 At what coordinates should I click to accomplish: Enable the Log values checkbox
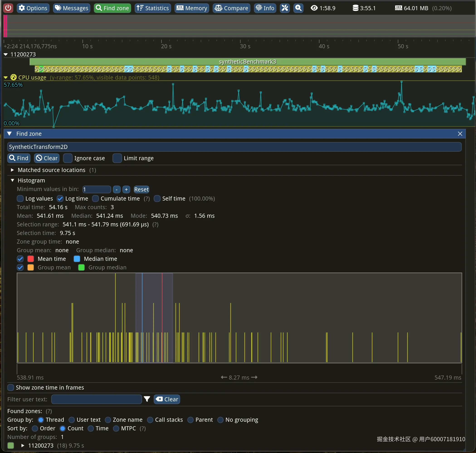[20, 199]
